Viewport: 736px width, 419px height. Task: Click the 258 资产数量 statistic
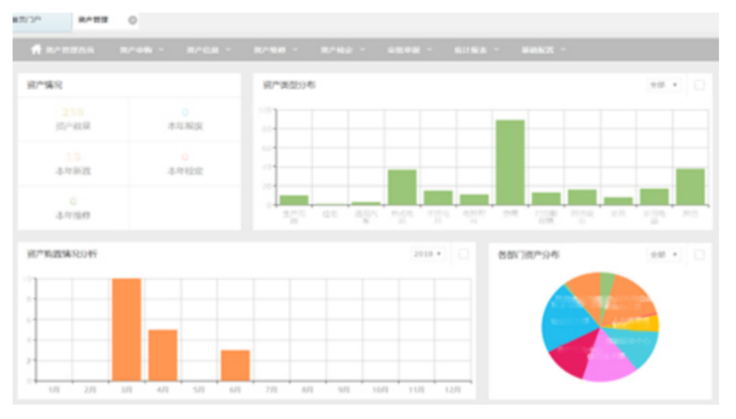(x=73, y=119)
